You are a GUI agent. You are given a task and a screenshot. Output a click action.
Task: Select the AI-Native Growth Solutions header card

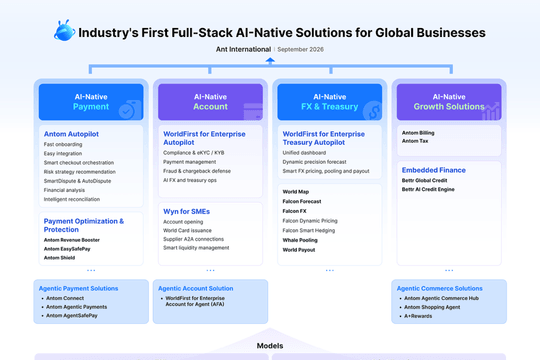coord(449,102)
